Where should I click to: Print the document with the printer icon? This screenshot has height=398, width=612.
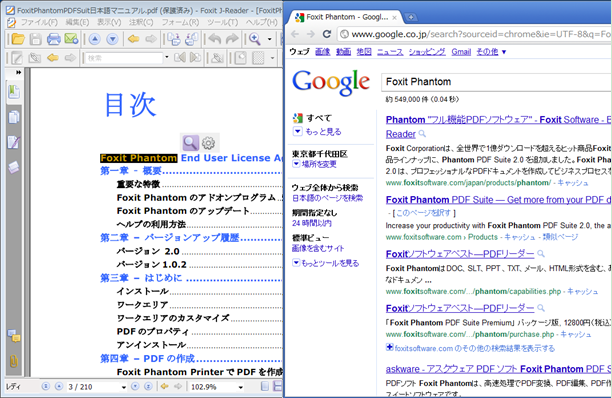(x=53, y=39)
